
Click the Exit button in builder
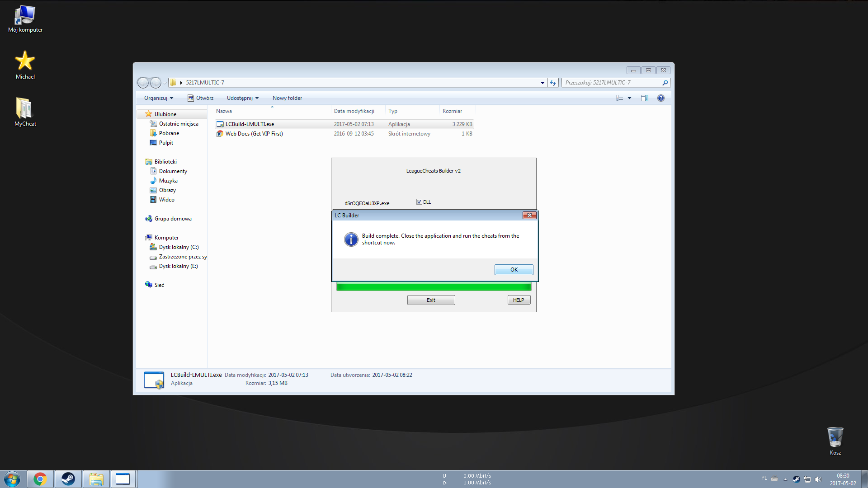tap(431, 300)
